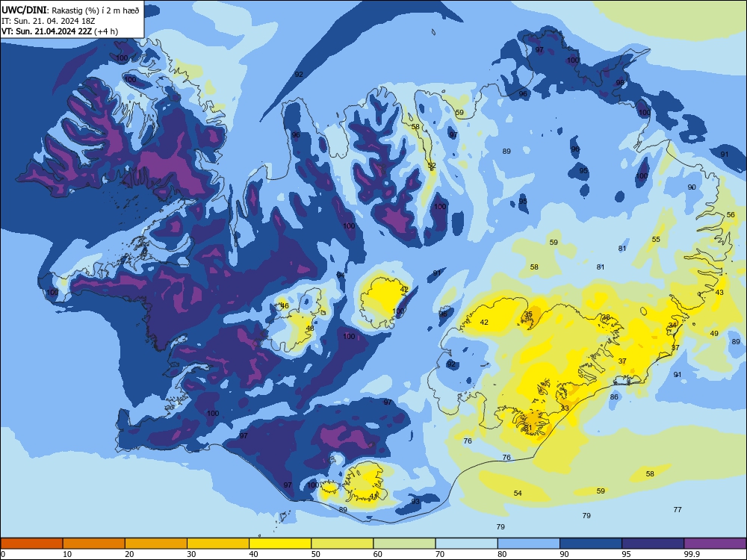Pick the amber 20–30 legend swatch

click(x=156, y=544)
